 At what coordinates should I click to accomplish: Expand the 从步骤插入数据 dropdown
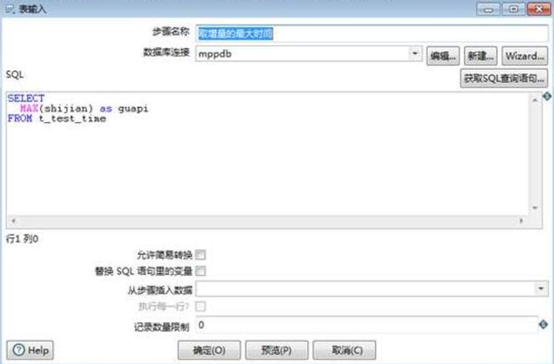(541, 289)
